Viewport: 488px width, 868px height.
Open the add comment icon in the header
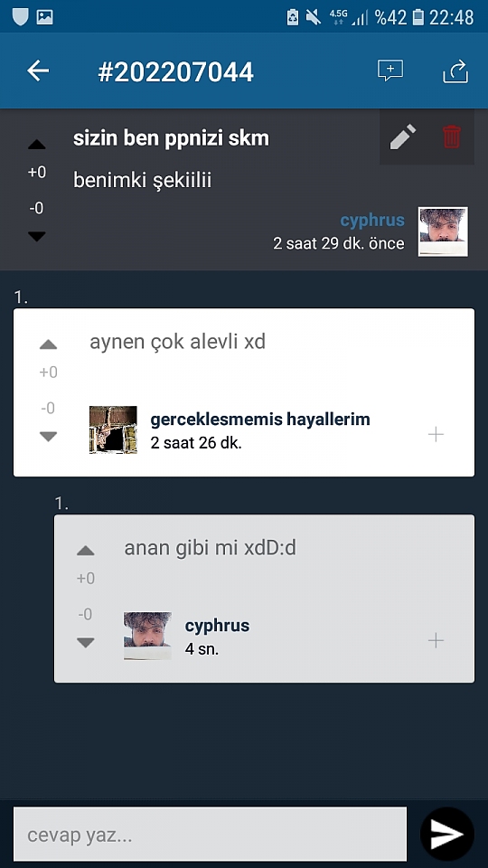coord(390,71)
